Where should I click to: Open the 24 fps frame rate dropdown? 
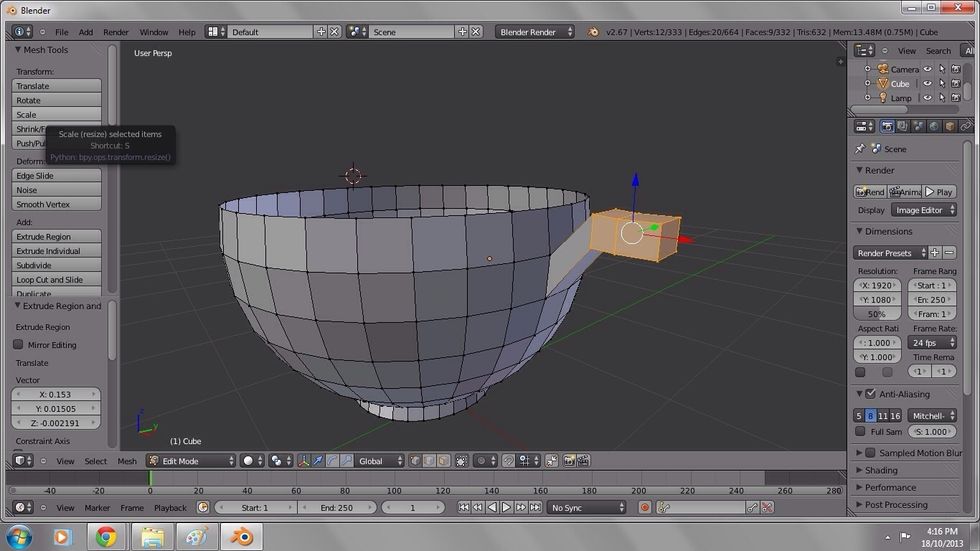click(932, 342)
